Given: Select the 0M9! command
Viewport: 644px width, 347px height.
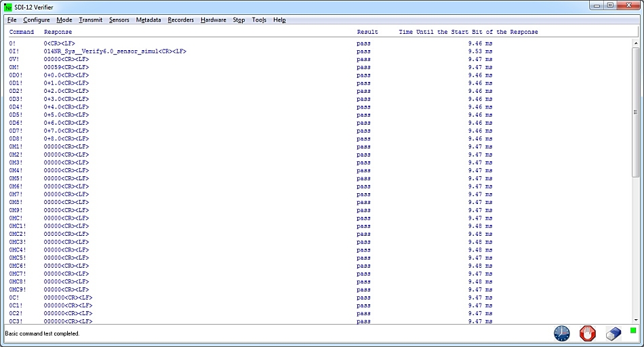Looking at the screenshot, I should (x=16, y=210).
